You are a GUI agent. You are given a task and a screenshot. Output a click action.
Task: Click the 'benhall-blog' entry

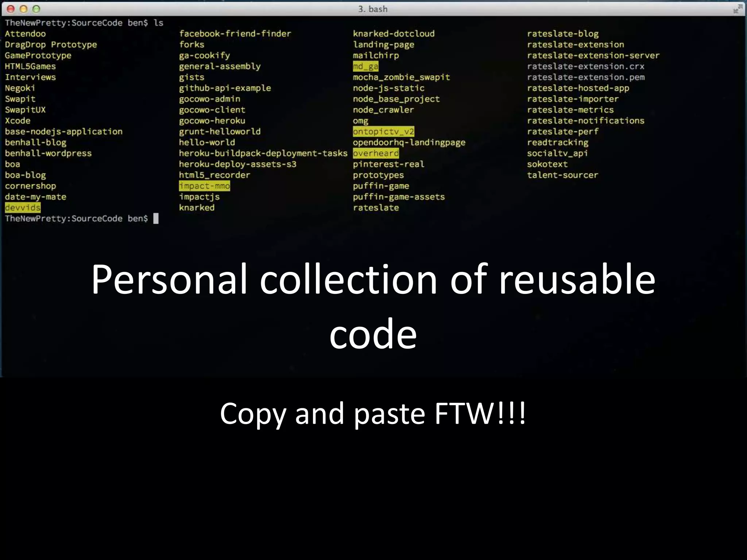[x=35, y=143]
